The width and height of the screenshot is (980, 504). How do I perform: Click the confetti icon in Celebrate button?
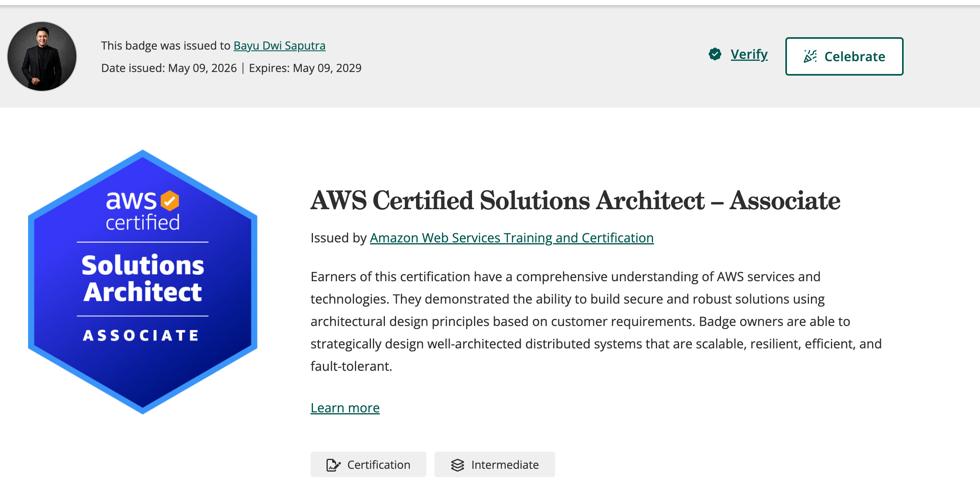tap(810, 56)
